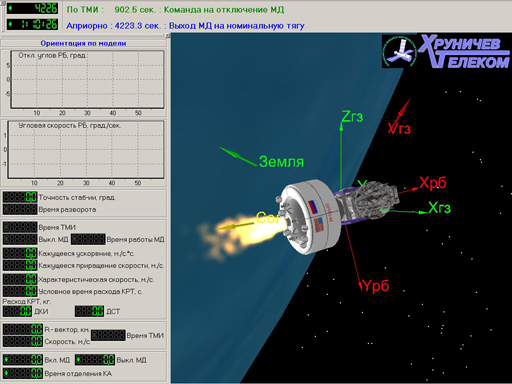Click the green diamond on 4226 counter
This screenshot has height=384, width=512.
tap(10, 8)
